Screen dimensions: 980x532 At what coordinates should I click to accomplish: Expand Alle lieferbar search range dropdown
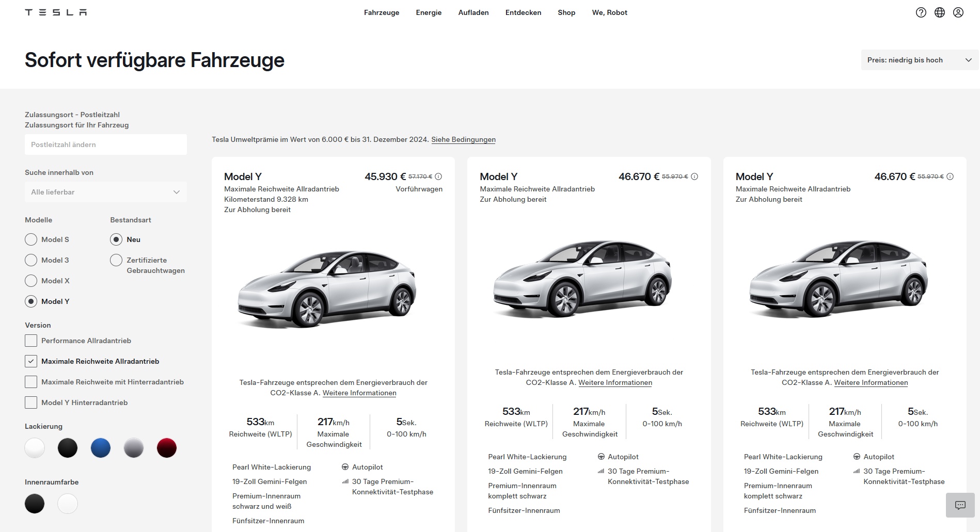[106, 192]
